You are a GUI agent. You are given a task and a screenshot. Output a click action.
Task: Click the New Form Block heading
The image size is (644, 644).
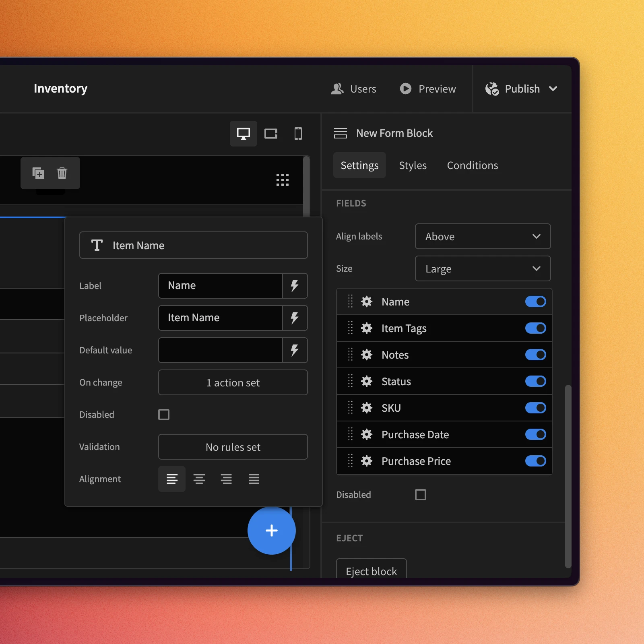[x=394, y=133]
